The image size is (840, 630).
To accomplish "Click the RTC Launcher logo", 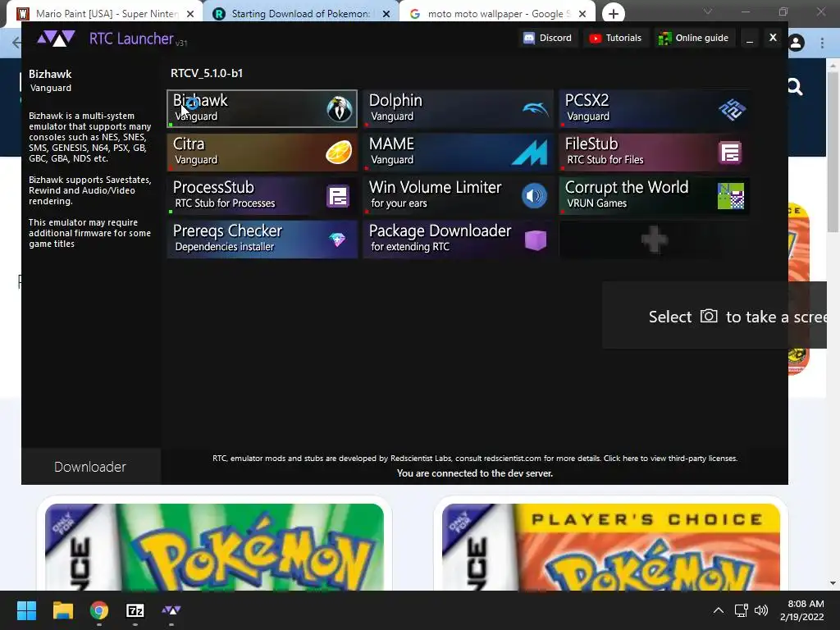I will point(56,39).
